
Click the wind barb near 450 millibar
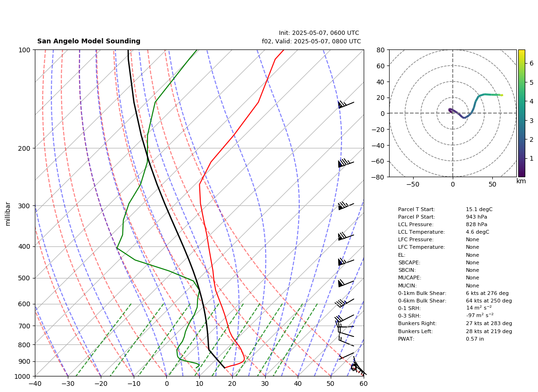(346, 262)
